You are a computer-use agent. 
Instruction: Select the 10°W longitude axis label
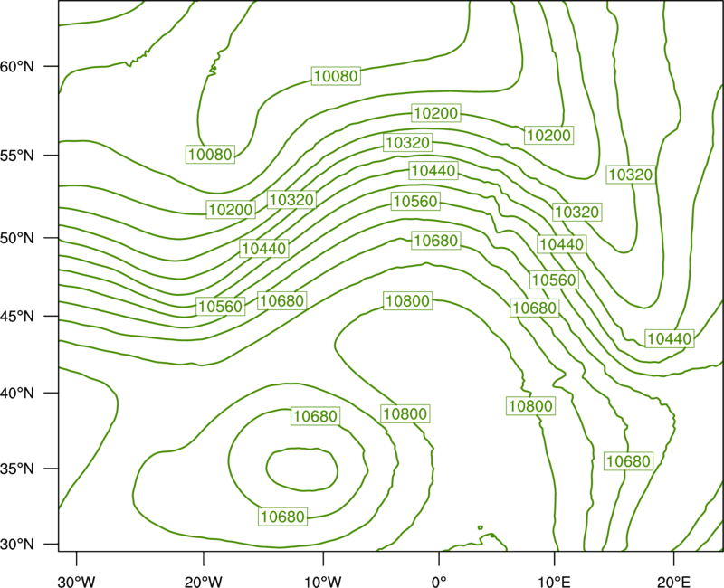(x=323, y=582)
